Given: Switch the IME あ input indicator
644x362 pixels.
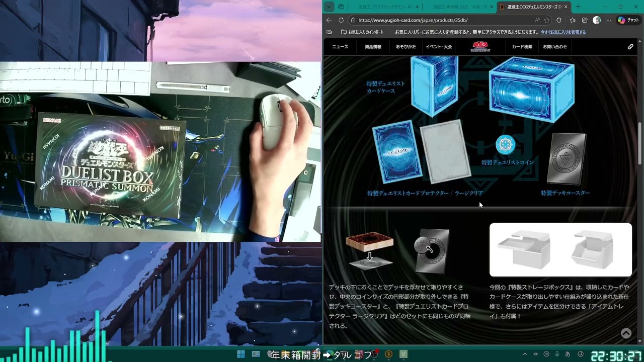Looking at the screenshot, I should (x=569, y=354).
